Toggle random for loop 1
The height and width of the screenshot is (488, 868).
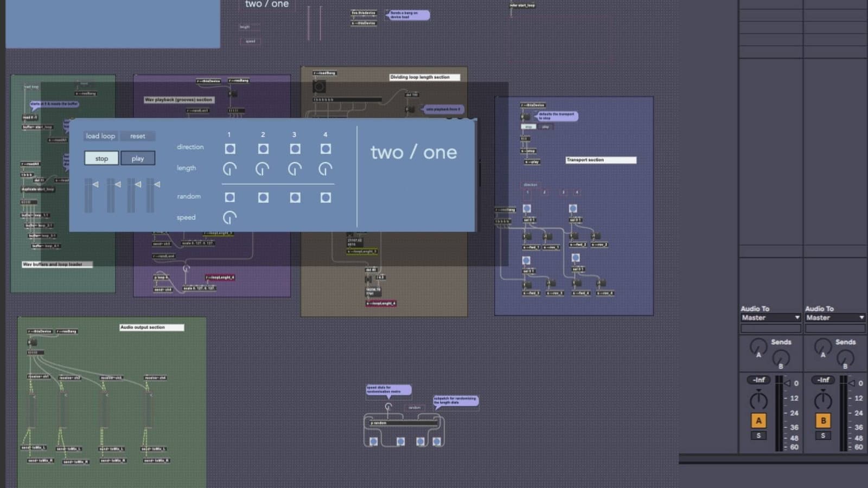click(x=230, y=197)
